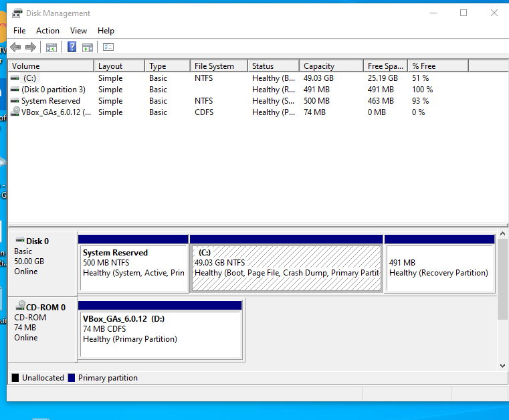Click the 49.03 GB capacity cell
Screen dimensions: 509x420
click(x=318, y=78)
